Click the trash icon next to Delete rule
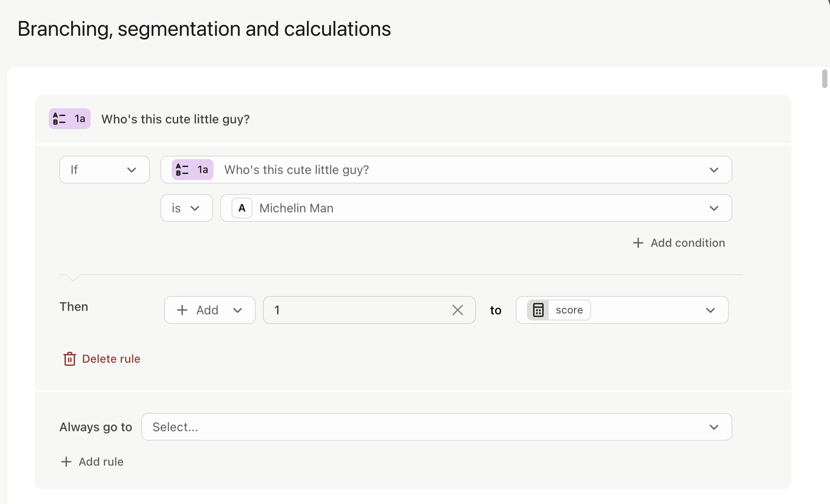Viewport: 830px width, 504px height. tap(69, 359)
